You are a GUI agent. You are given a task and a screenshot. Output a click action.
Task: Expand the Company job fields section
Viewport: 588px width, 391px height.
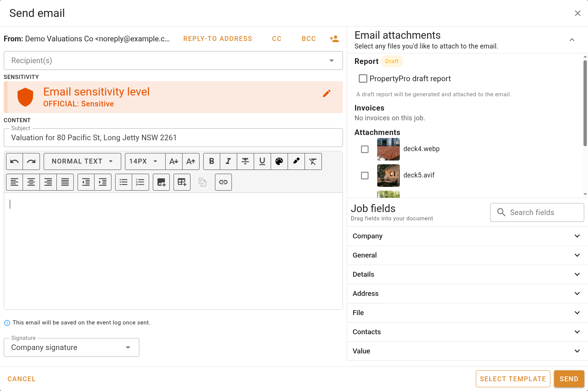[x=467, y=236]
